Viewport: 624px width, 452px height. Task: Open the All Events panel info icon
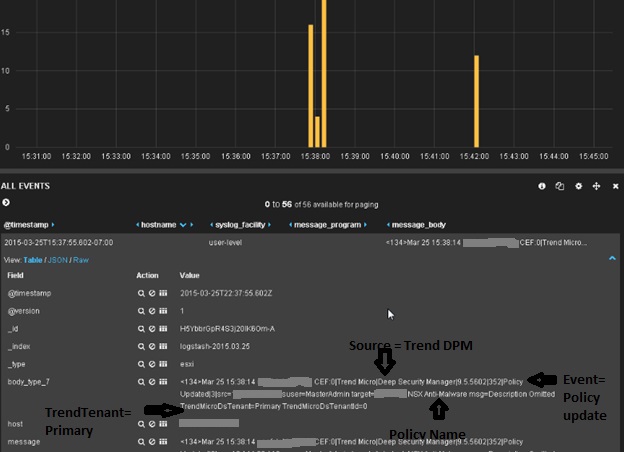[543, 186]
